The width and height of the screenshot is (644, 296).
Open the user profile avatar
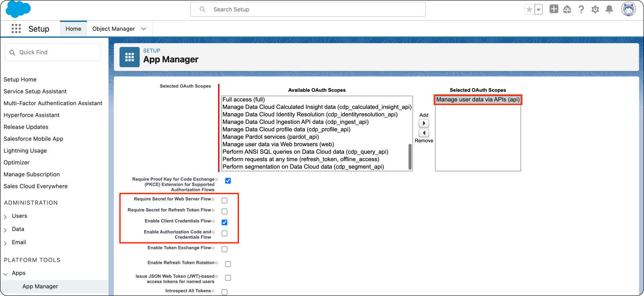[x=629, y=9]
